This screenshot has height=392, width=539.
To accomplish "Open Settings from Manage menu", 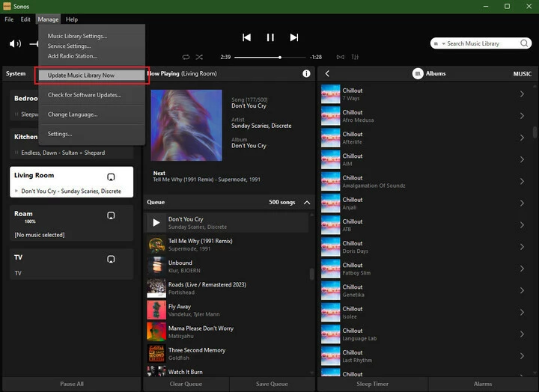I will coord(60,134).
